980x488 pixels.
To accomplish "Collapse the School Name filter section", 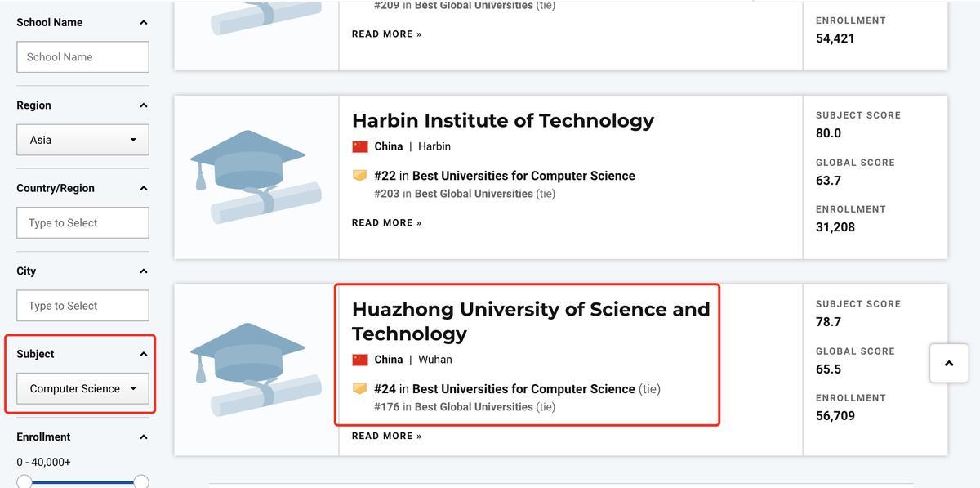I will click(x=144, y=22).
